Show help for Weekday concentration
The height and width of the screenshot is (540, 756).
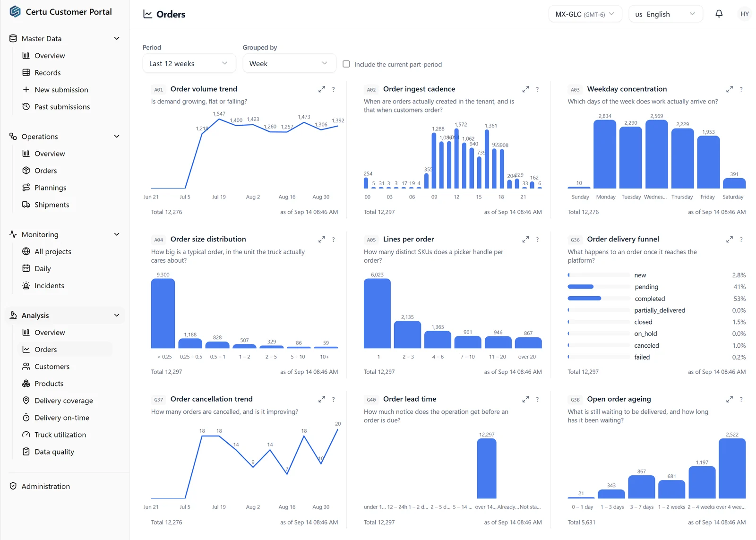pyautogui.click(x=741, y=89)
